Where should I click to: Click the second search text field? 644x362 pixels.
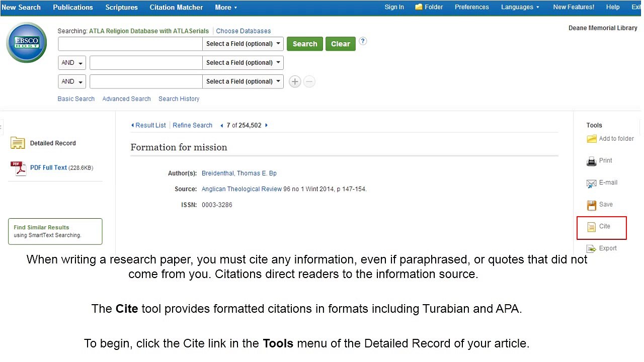146,62
